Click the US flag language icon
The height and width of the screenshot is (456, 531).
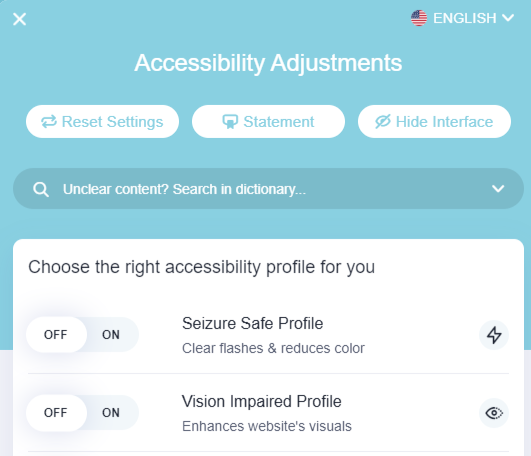(x=419, y=18)
